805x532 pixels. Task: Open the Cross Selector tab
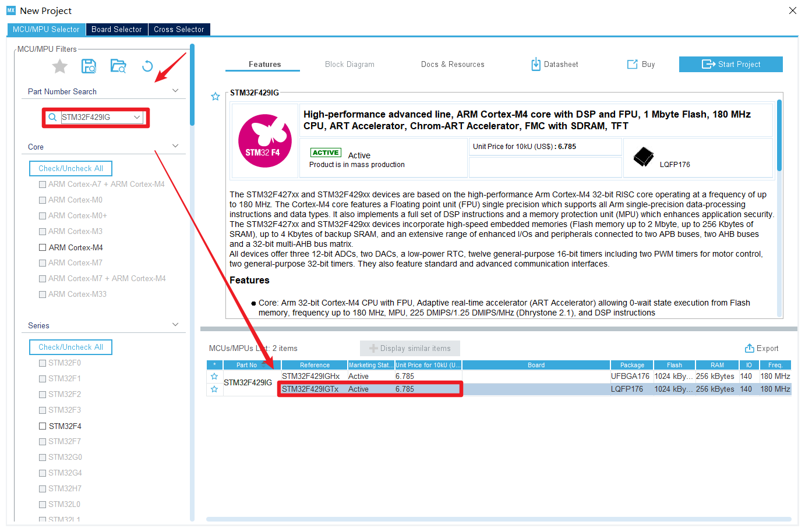(x=179, y=29)
